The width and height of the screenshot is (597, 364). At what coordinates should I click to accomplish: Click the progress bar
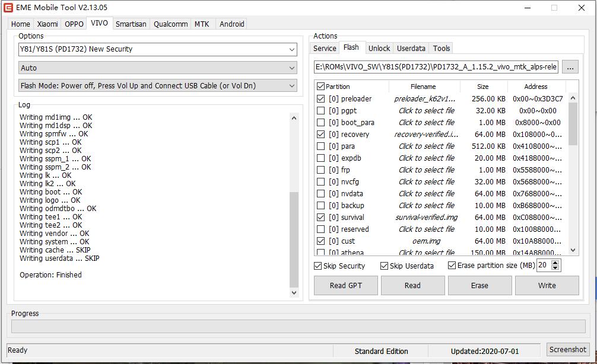(298, 326)
